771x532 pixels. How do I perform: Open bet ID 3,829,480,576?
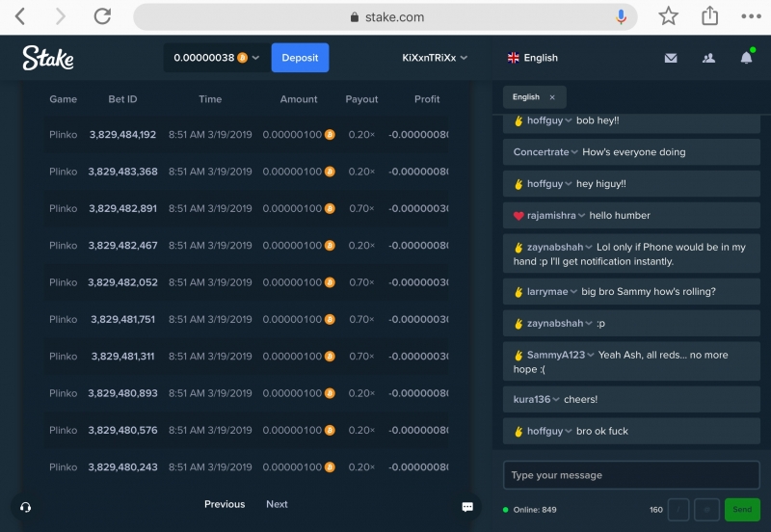[x=122, y=430]
